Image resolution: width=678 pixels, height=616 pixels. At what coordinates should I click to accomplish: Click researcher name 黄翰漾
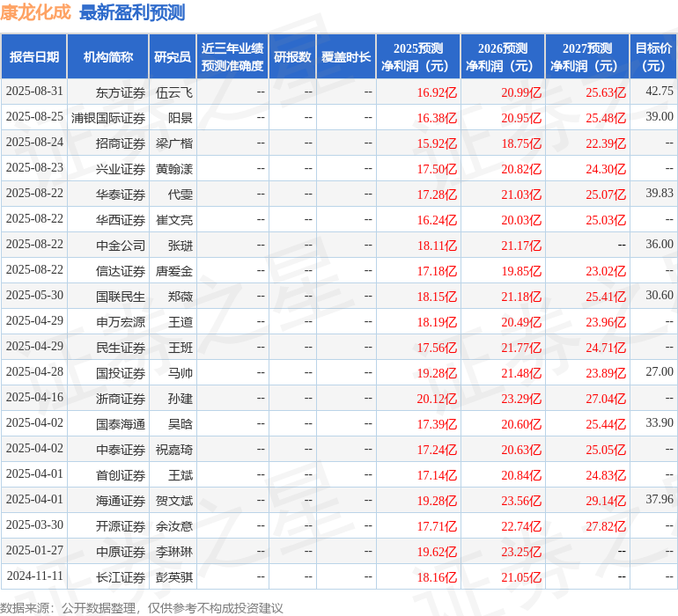[174, 169]
